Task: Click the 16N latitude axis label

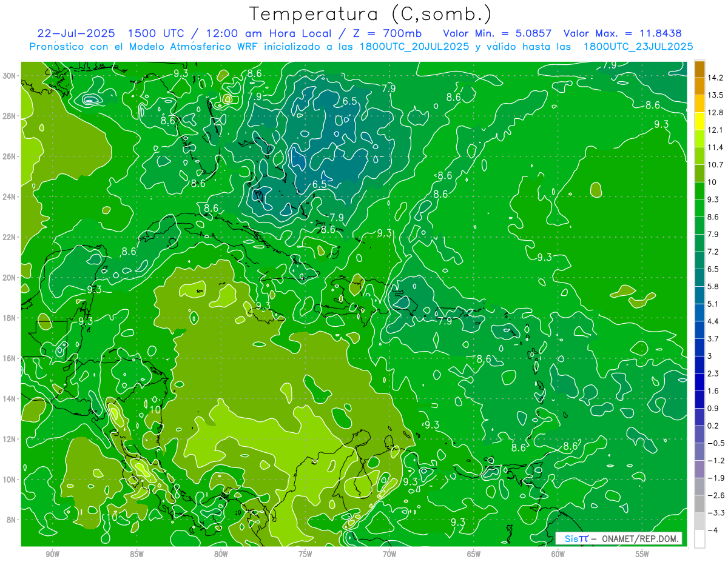Action: click(10, 358)
